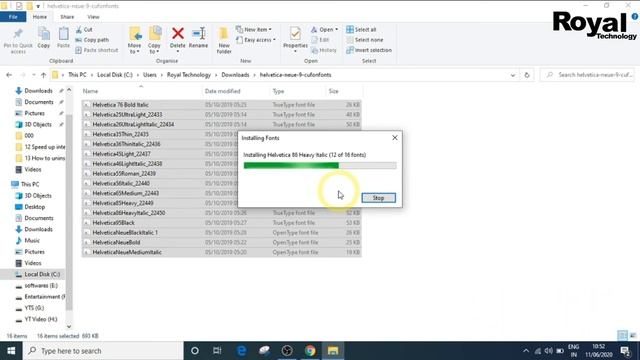The image size is (640, 360).
Task: Select Helvetica25UltraLight_22433 file
Action: click(222, 115)
